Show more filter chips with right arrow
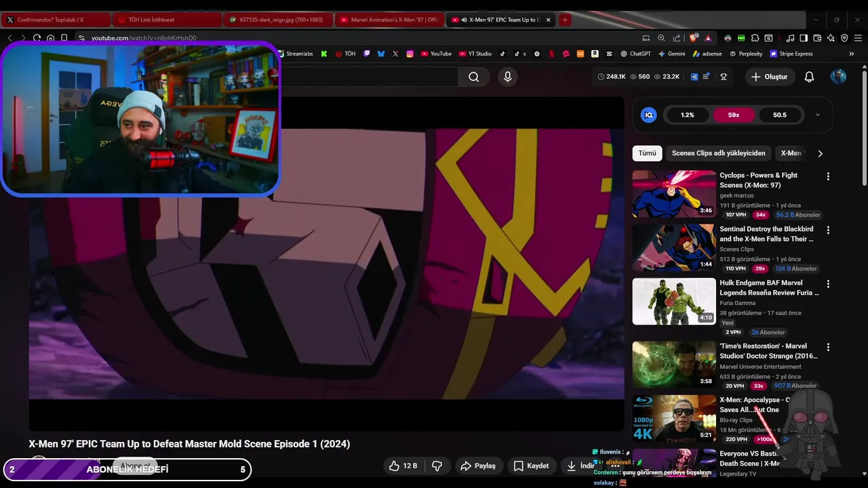 pos(820,153)
